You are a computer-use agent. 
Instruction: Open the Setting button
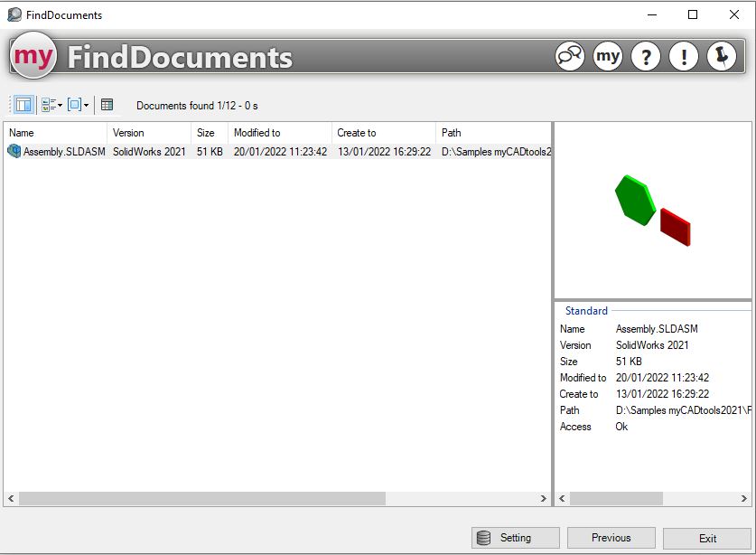coord(515,538)
